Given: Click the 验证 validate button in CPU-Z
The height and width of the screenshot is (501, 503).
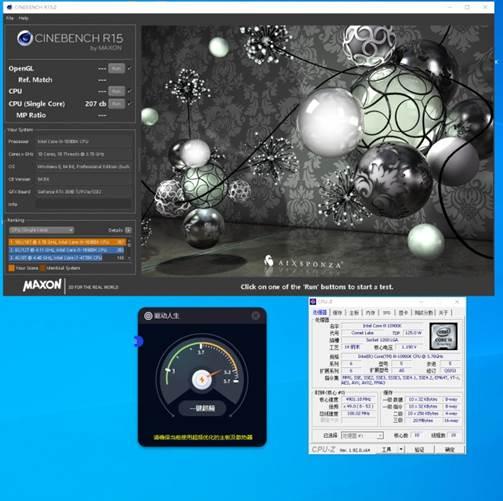Looking at the screenshot, I should [x=419, y=449].
